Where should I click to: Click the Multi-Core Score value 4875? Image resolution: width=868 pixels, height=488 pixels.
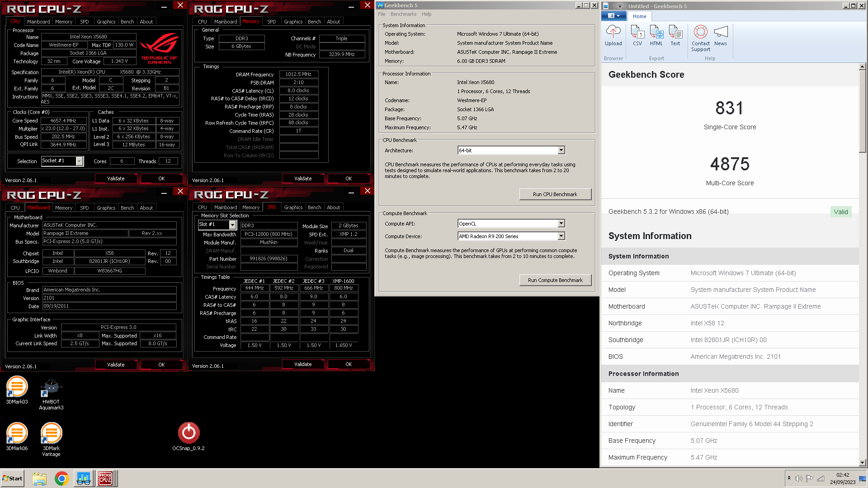pyautogui.click(x=730, y=164)
